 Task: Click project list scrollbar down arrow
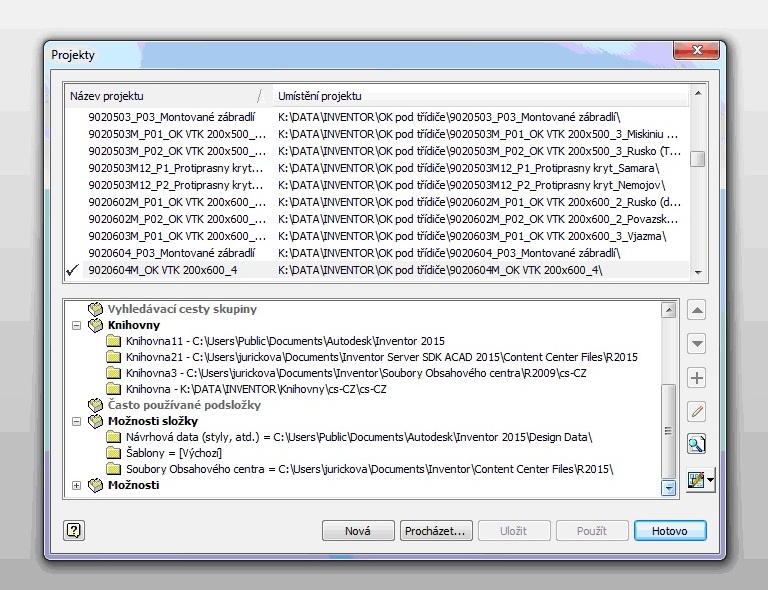tap(698, 272)
